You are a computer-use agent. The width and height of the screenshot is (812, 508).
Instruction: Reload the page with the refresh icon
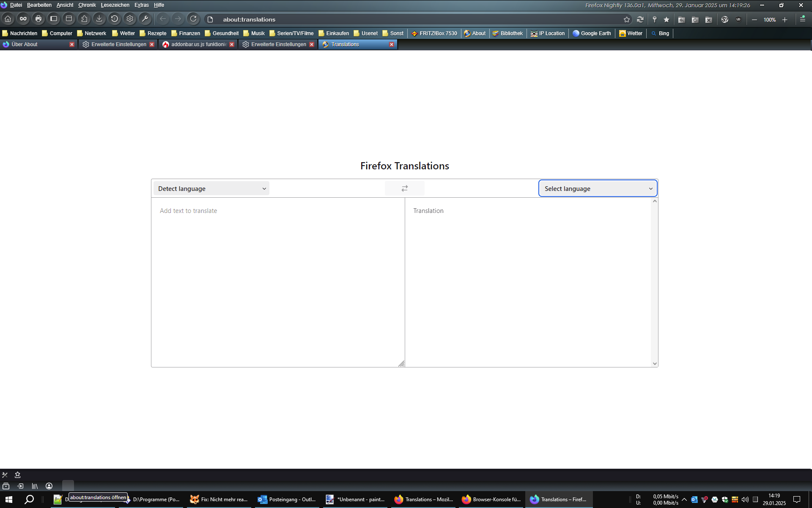193,19
